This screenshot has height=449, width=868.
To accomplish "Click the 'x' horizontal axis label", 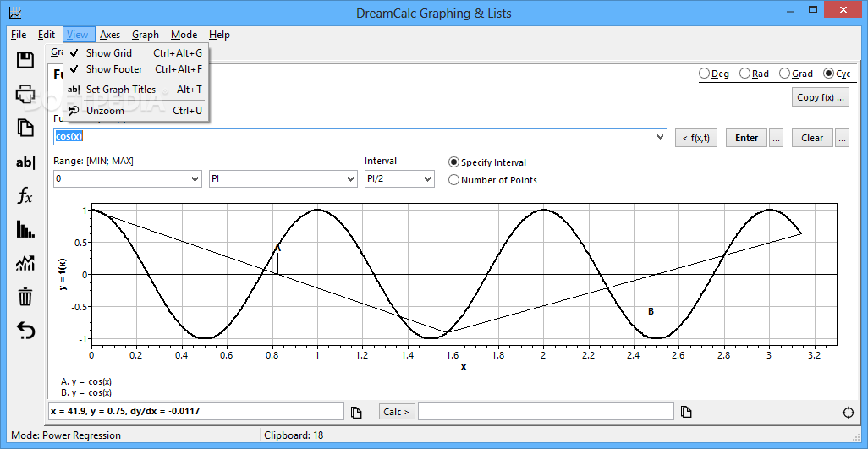I will (464, 367).
